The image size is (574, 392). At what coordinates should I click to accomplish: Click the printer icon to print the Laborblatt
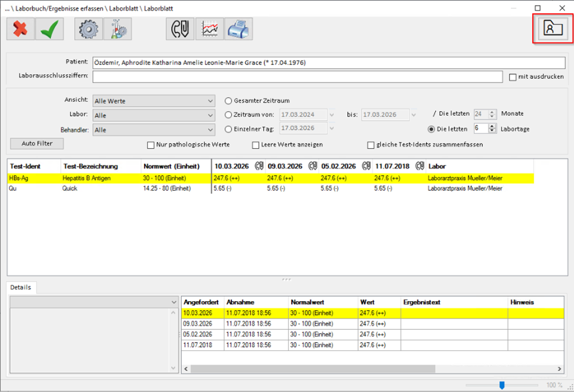pos(239,29)
